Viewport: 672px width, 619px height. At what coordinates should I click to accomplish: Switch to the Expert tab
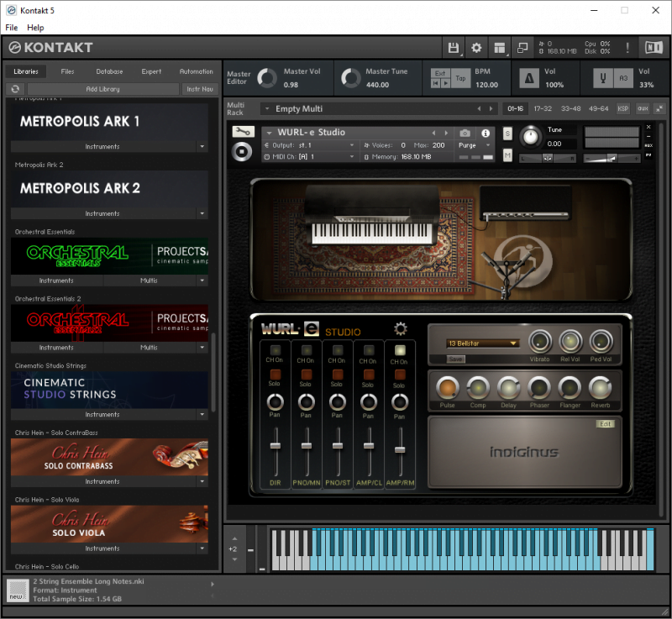151,71
